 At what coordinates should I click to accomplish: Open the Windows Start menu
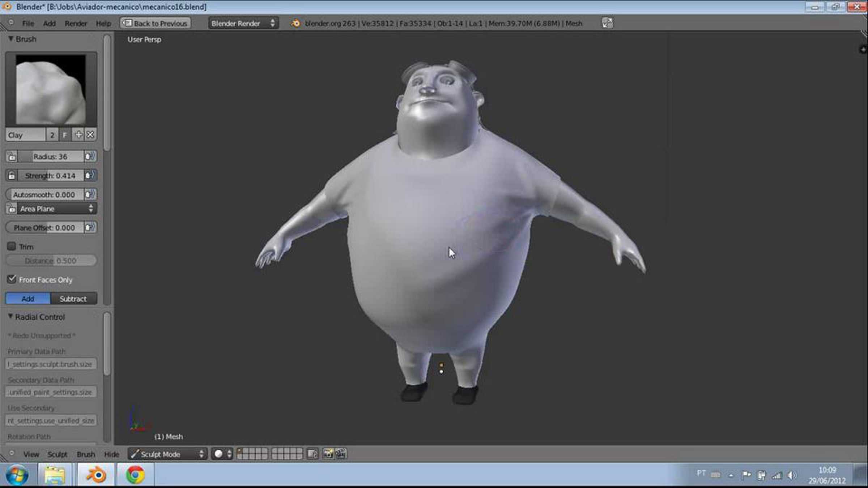(17, 475)
